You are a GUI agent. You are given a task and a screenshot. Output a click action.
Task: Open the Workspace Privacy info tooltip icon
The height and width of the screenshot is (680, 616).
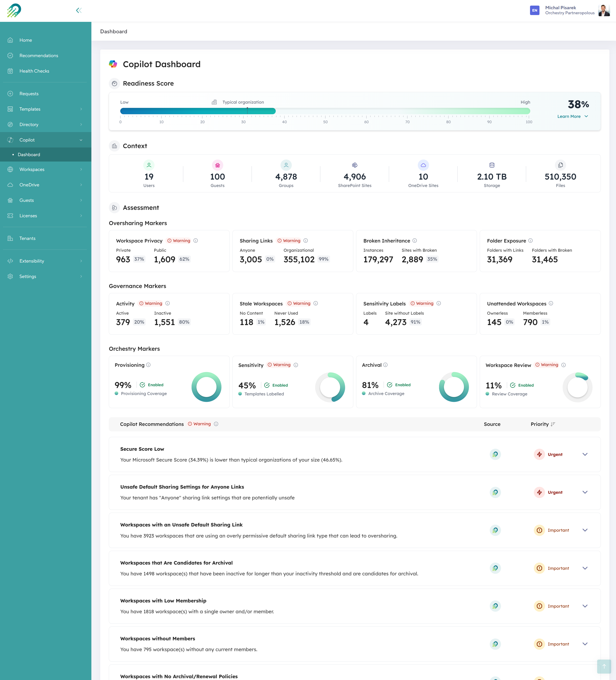(196, 240)
